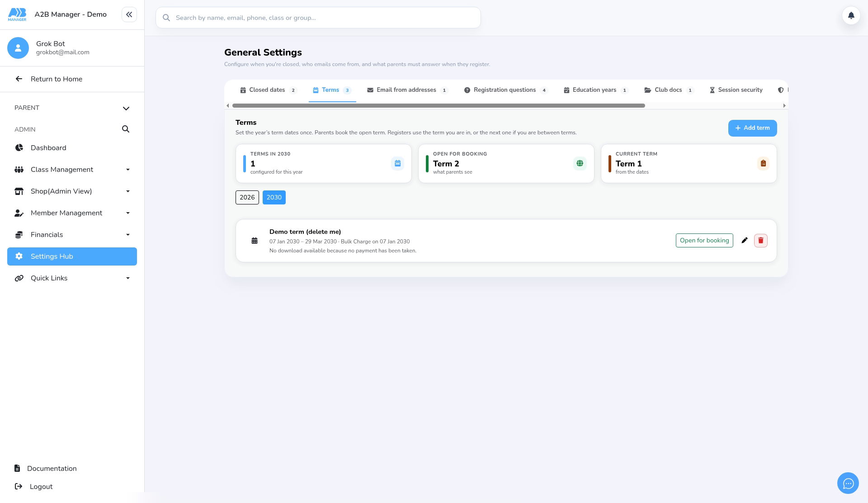Viewport: 868px width, 503px height.
Task: Click the clipboard icon in Current term card
Action: click(763, 163)
